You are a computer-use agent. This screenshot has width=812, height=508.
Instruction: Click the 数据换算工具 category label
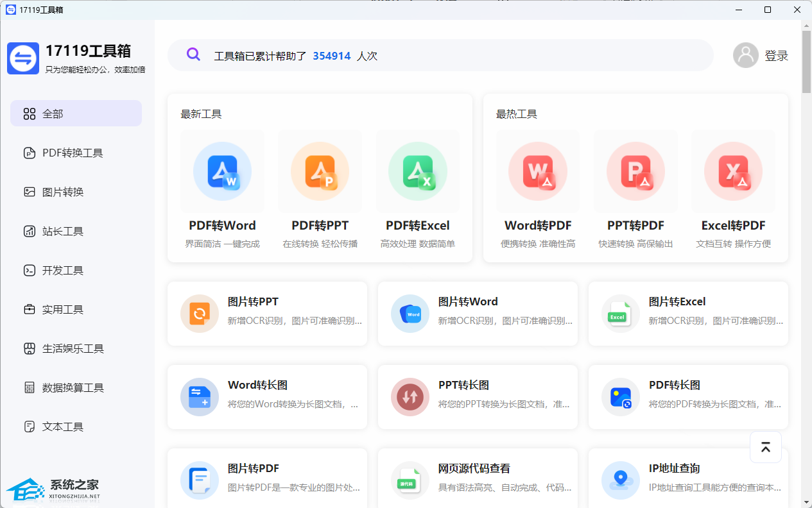click(73, 387)
